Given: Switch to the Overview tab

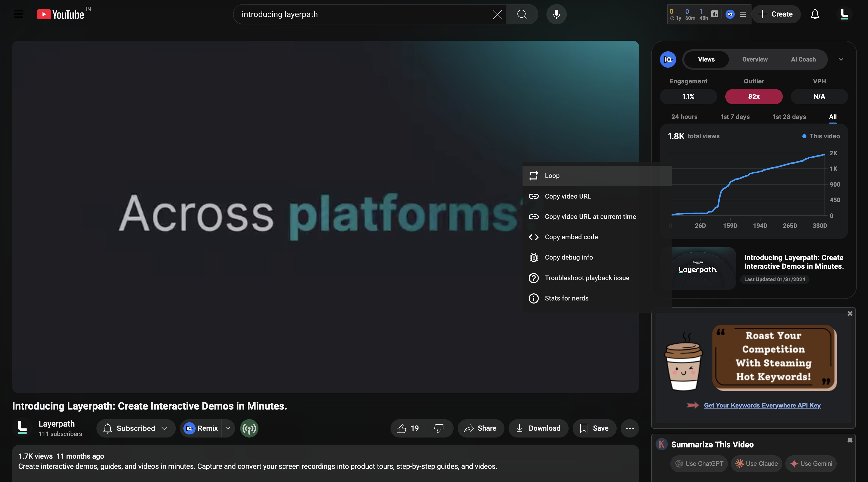Looking at the screenshot, I should [x=755, y=59].
